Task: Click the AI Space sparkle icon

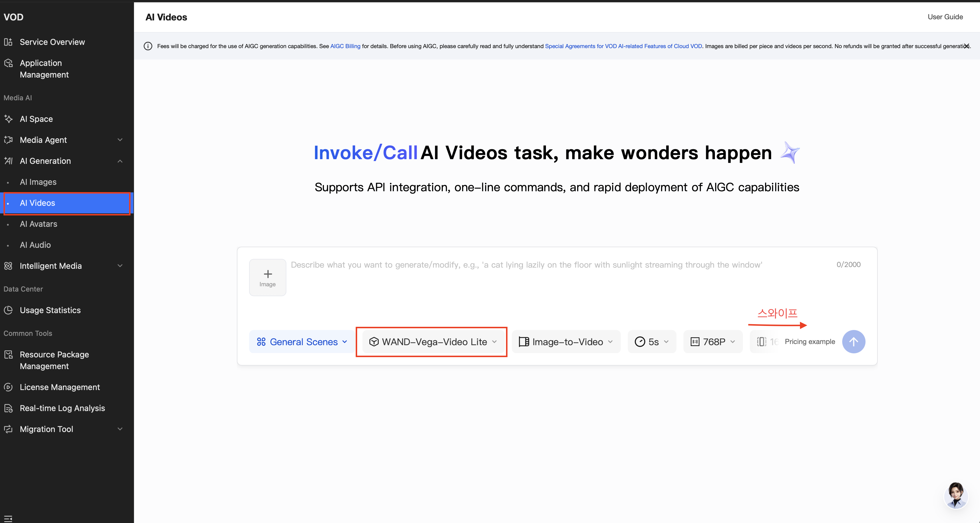Action: (8, 119)
